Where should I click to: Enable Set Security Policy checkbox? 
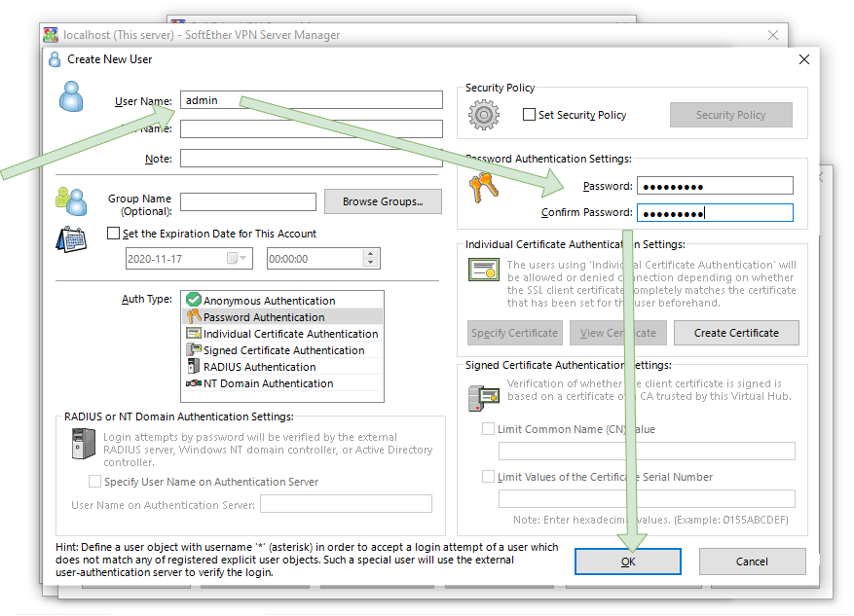[529, 115]
